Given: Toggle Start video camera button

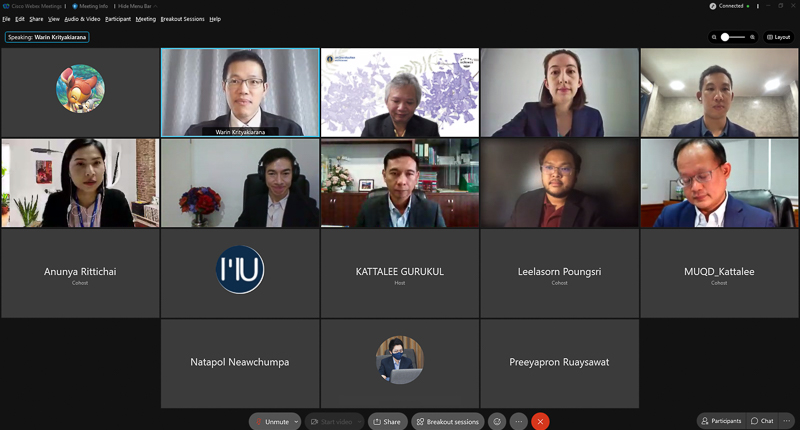Looking at the screenshot, I should coord(331,422).
